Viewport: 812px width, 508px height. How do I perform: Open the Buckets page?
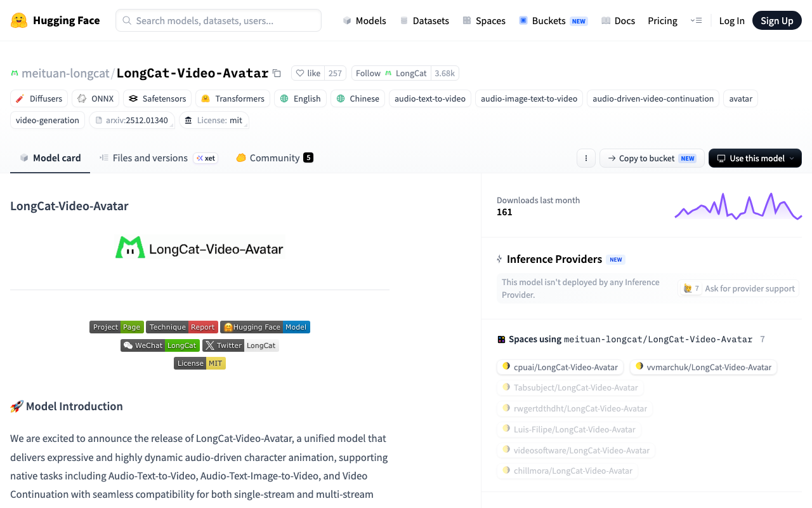(553, 20)
